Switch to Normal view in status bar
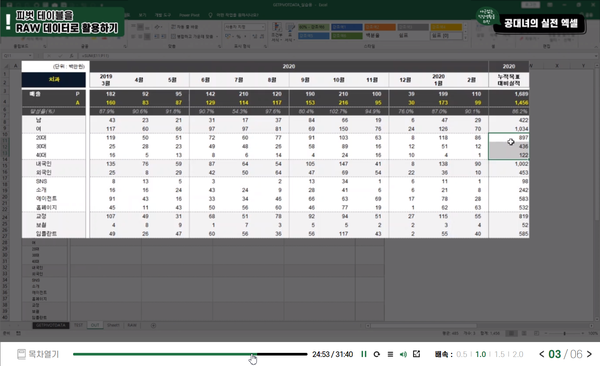The height and width of the screenshot is (366, 600). 511,333
